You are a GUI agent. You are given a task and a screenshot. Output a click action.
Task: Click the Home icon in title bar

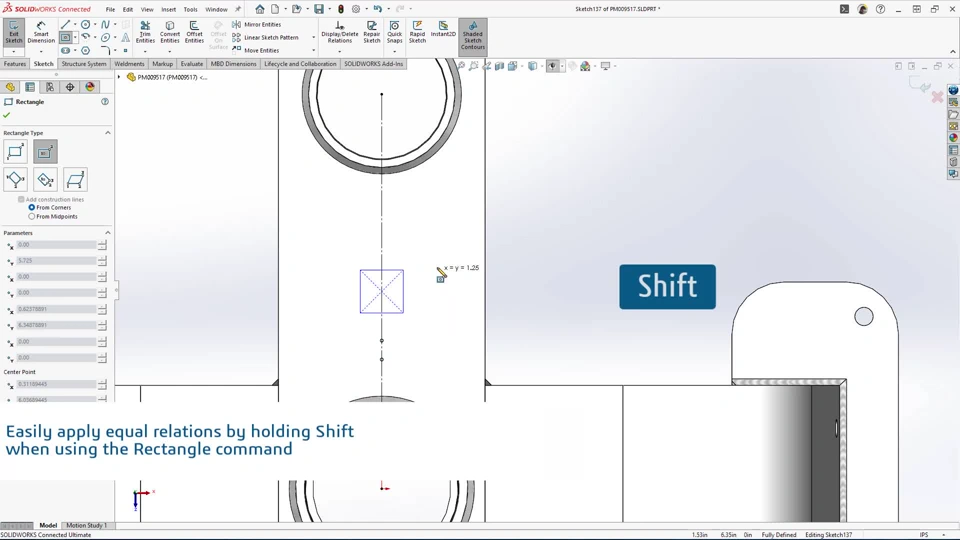[x=260, y=9]
